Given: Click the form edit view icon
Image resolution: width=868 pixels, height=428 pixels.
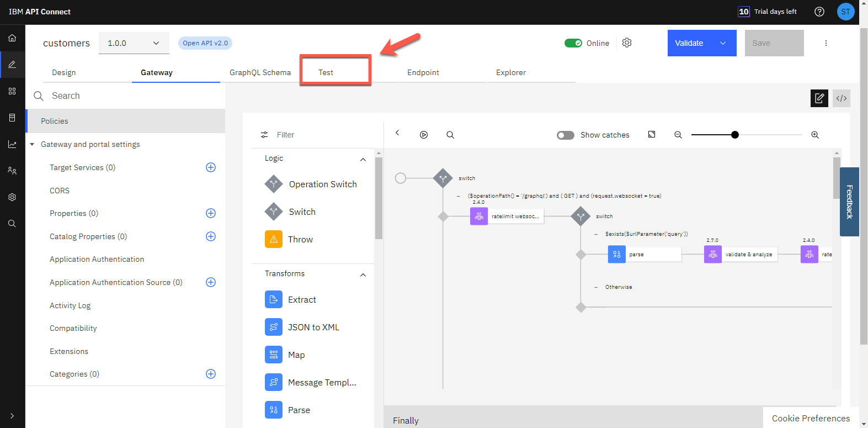Looking at the screenshot, I should point(819,98).
